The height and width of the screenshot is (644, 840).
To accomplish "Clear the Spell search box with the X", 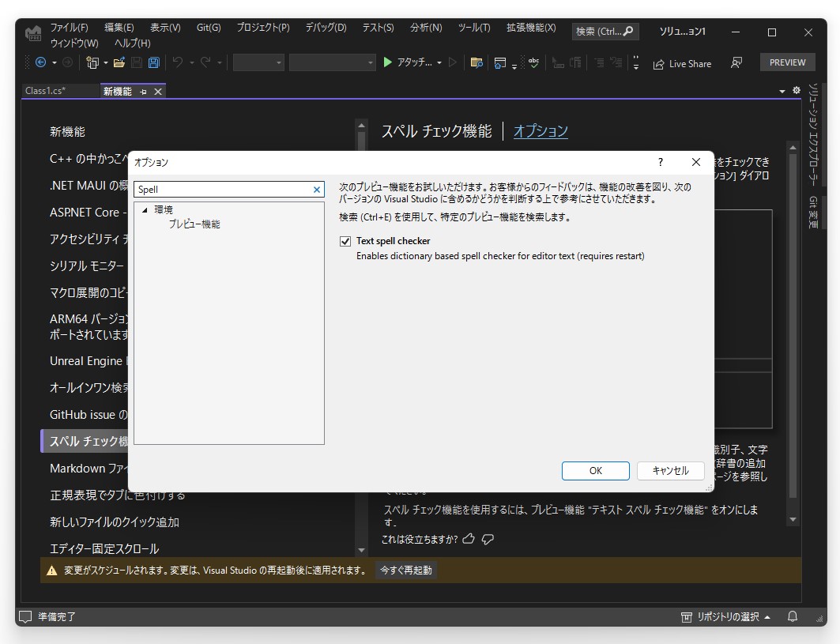I will click(316, 190).
